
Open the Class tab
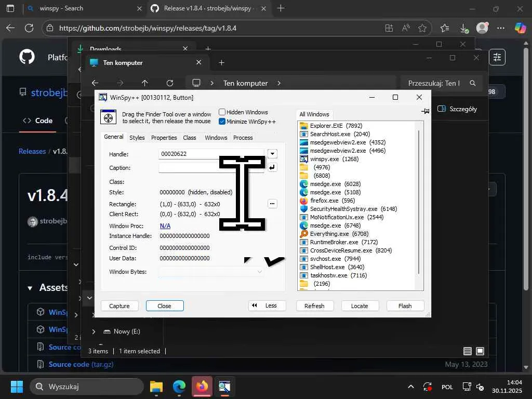click(x=189, y=138)
